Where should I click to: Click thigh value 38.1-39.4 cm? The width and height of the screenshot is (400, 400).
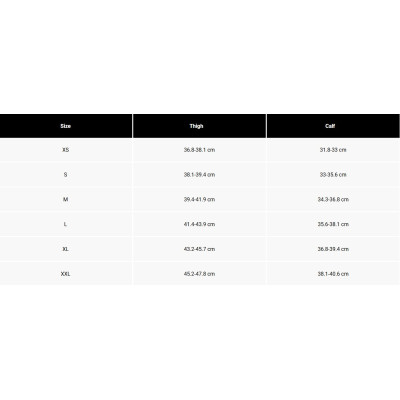[199, 175]
